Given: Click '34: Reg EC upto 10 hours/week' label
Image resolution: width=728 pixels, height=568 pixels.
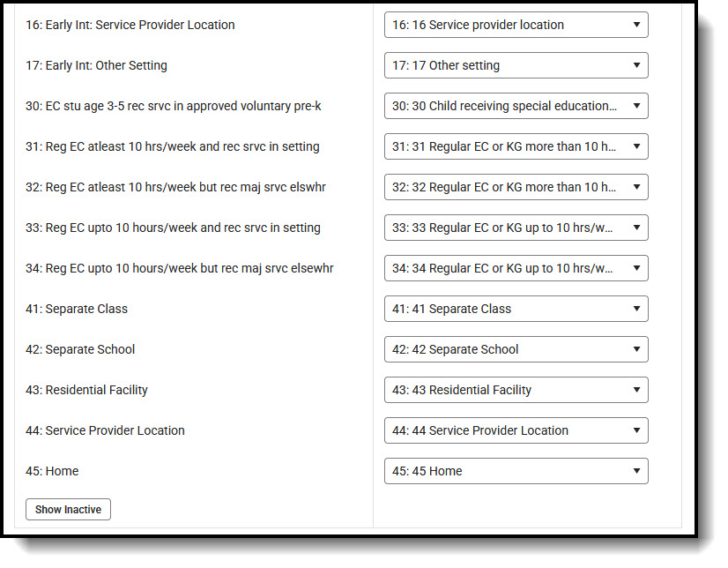Looking at the screenshot, I should pos(179,268).
